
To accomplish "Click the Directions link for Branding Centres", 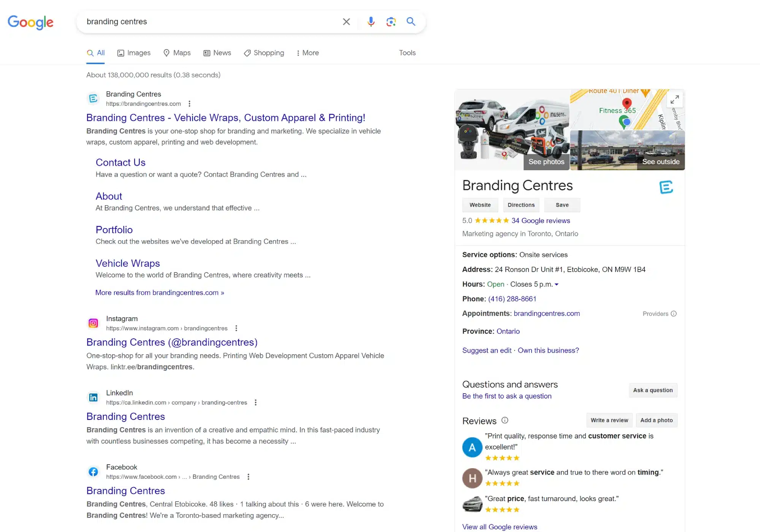I will [x=520, y=204].
